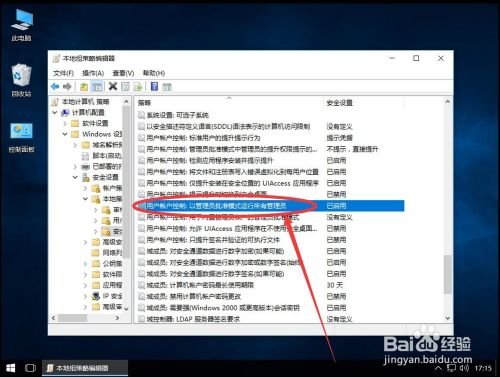
Task: Click the Properties toolbar icon
Action: (x=125, y=87)
